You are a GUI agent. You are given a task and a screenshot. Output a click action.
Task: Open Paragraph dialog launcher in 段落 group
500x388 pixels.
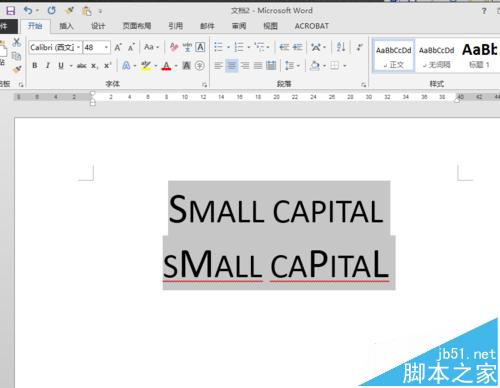pyautogui.click(x=363, y=85)
